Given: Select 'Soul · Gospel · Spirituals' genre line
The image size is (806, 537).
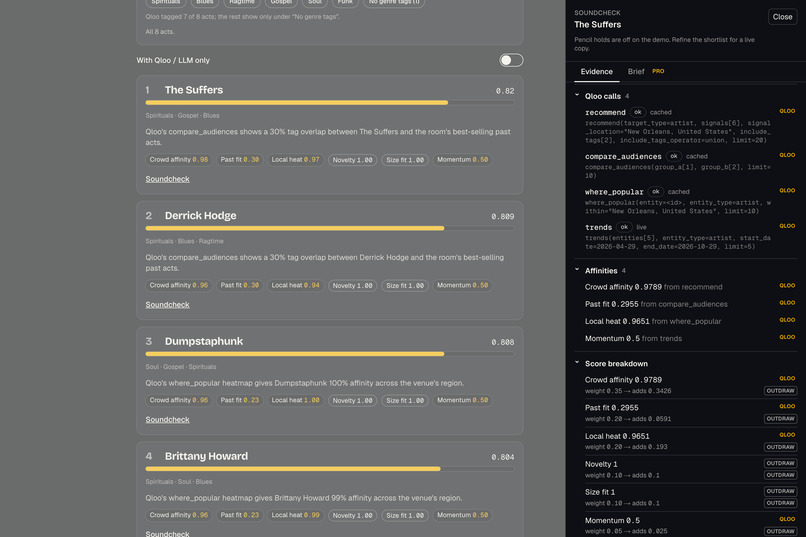Looking at the screenshot, I should pyautogui.click(x=180, y=367).
